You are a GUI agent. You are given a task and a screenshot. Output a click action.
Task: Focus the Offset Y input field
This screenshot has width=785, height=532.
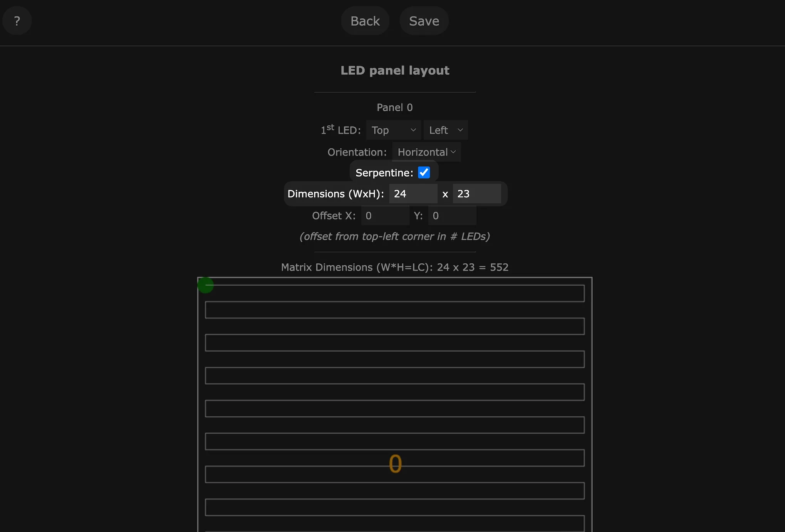pyautogui.click(x=451, y=216)
